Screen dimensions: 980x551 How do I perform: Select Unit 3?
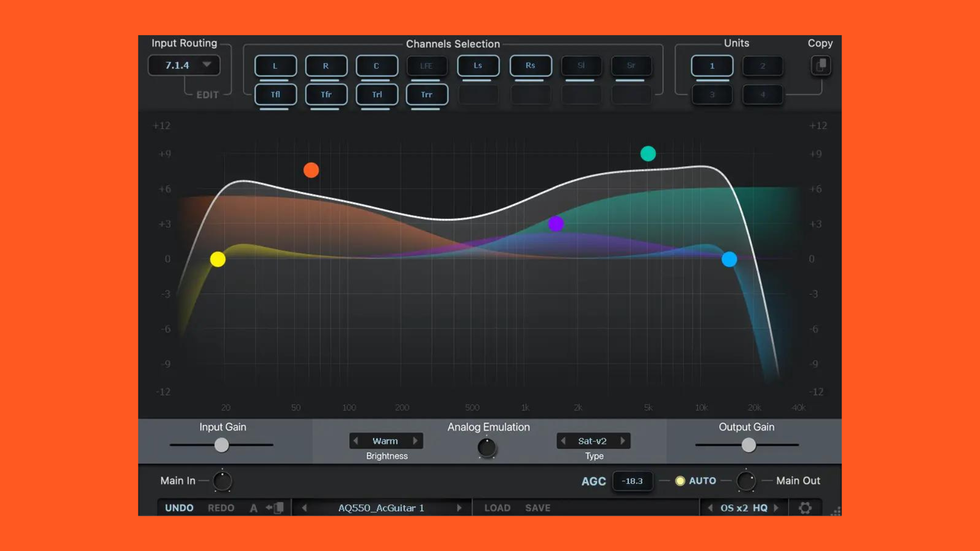point(712,94)
